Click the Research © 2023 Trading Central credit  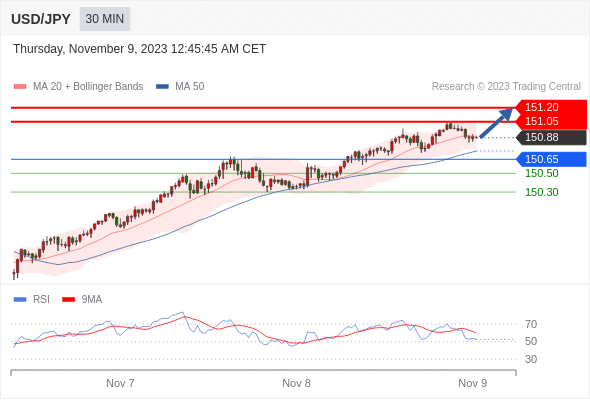click(506, 87)
